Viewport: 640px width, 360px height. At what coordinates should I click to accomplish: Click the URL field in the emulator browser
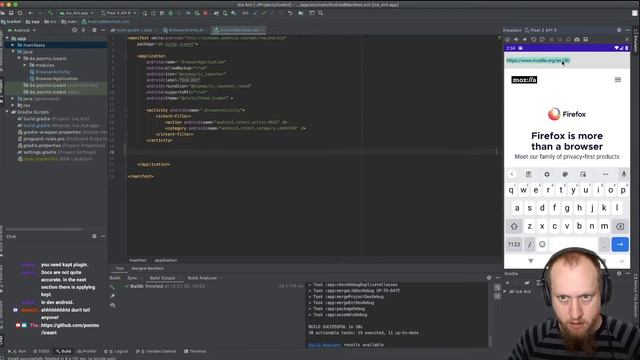[x=567, y=60]
